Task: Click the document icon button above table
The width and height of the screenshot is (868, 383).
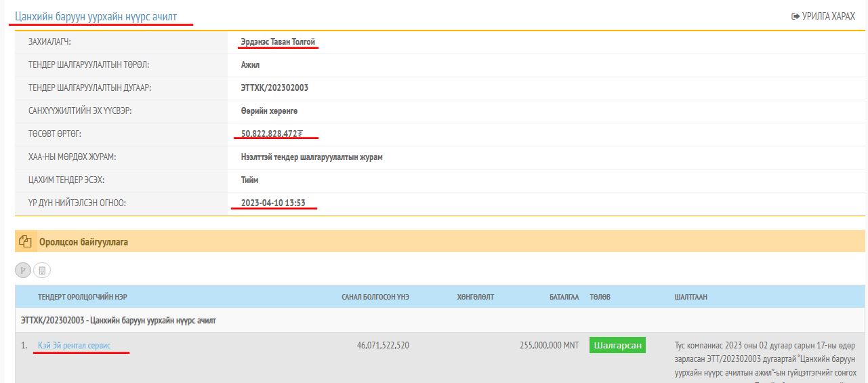Action: click(x=42, y=270)
